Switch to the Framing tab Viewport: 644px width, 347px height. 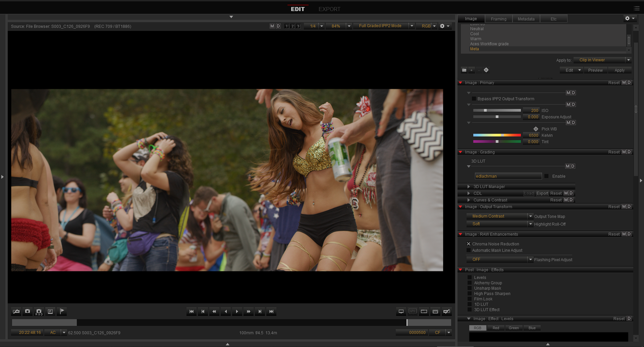499,19
